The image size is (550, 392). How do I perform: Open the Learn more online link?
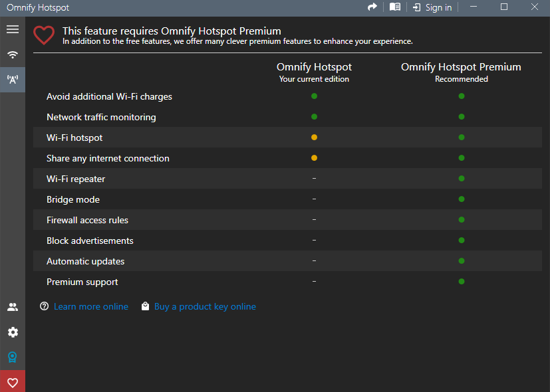pos(91,306)
